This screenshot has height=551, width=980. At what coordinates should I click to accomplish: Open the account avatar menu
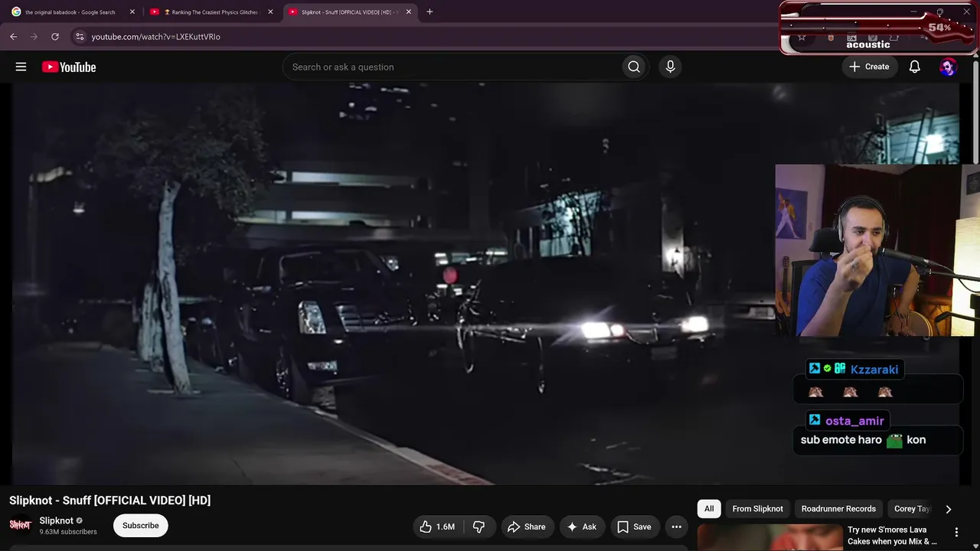[x=948, y=67]
